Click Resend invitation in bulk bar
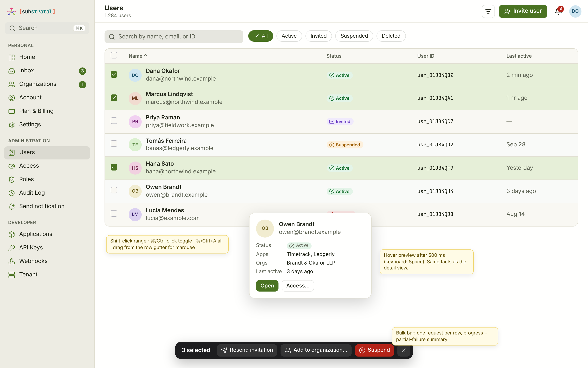The height and width of the screenshot is (368, 588). (247, 350)
